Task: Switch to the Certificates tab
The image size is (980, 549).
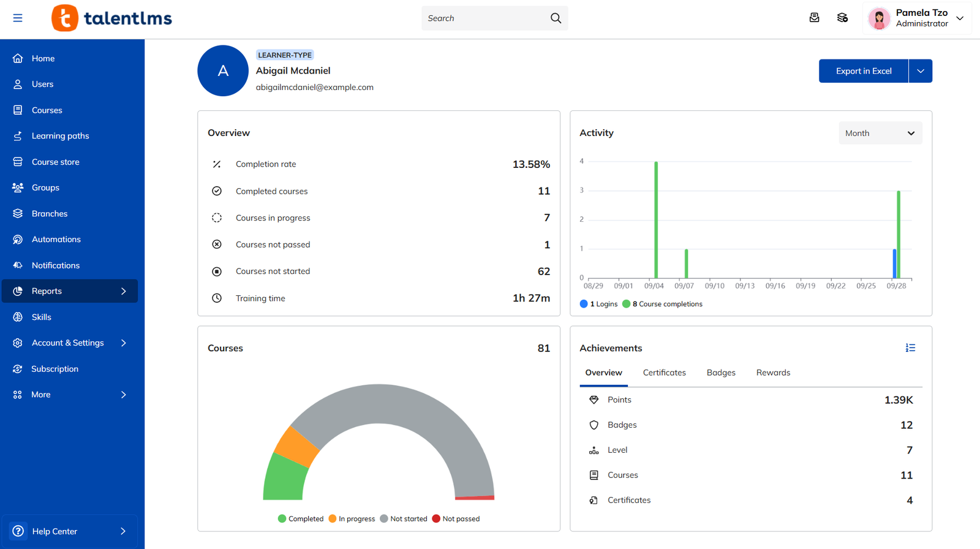Action: 664,373
